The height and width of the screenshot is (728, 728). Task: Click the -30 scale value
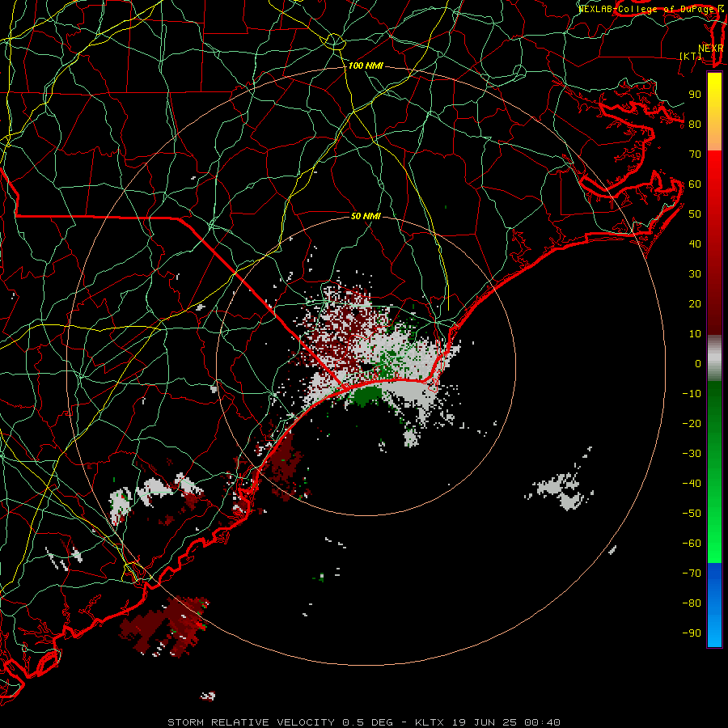tap(692, 454)
